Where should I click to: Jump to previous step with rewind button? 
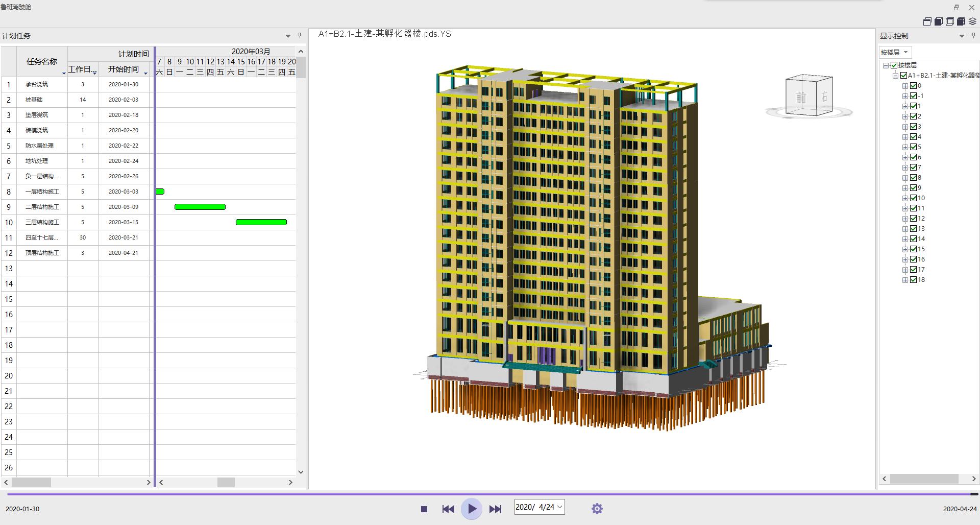[x=448, y=509]
